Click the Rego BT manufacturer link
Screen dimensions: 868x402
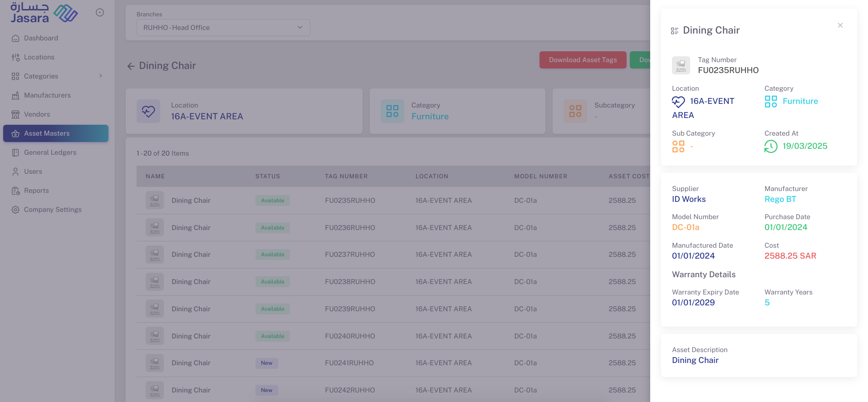click(x=780, y=199)
